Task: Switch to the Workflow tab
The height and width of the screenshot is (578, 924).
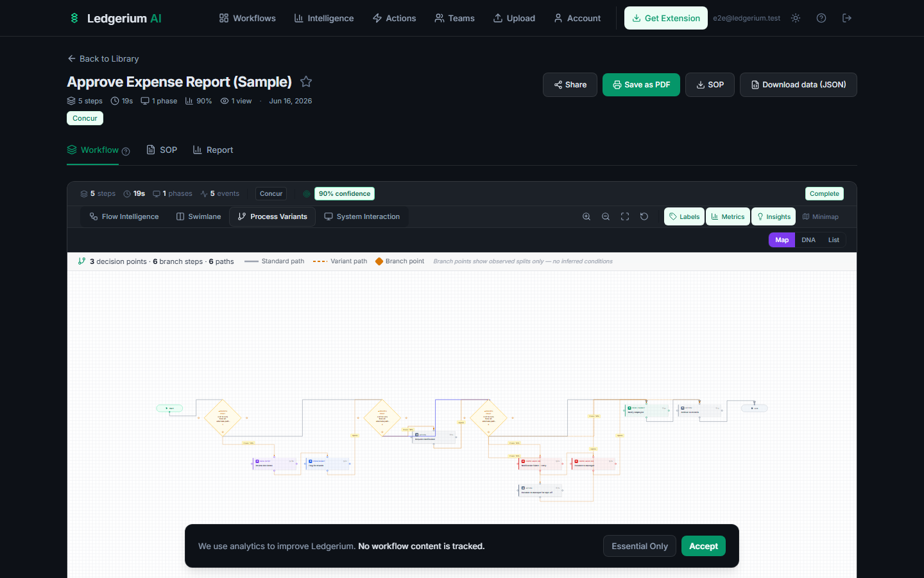Action: [93, 150]
